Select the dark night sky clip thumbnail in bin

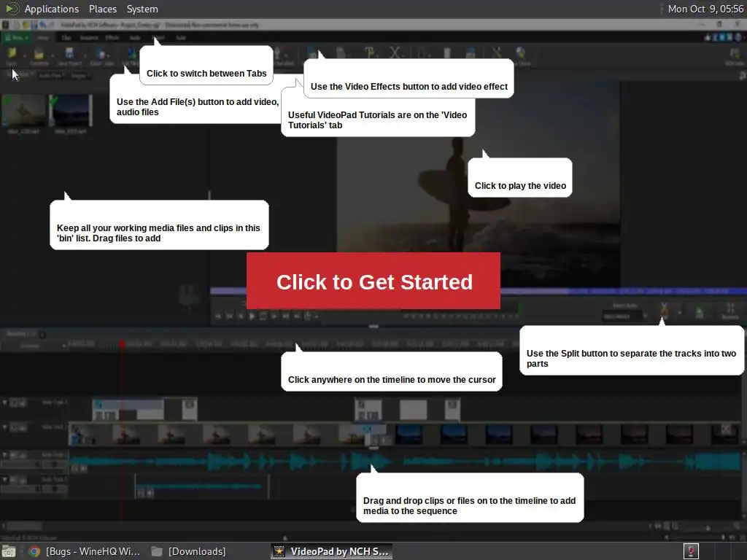[x=71, y=111]
